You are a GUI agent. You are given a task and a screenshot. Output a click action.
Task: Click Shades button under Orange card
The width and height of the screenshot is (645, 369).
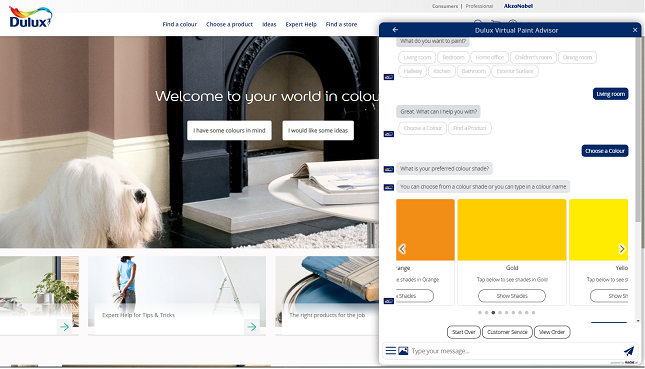pos(415,296)
